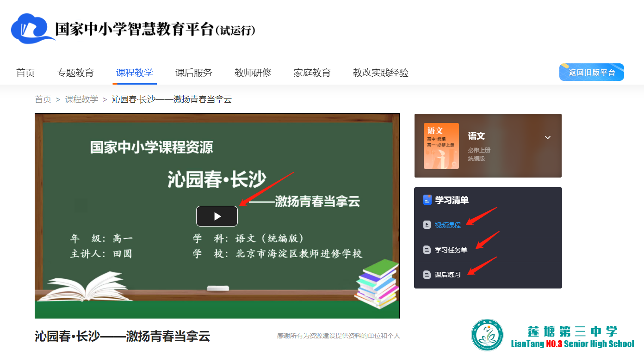Click the 返回旧版平台 button
644x356 pixels.
(x=592, y=72)
